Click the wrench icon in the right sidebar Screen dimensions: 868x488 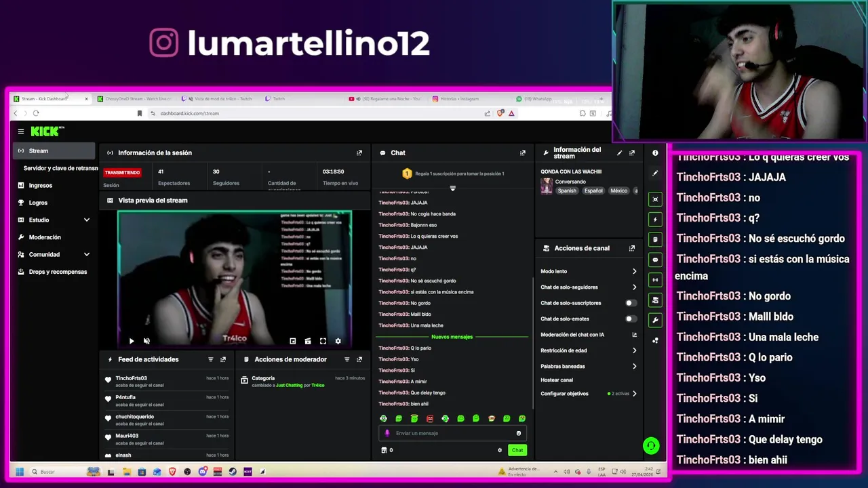(655, 320)
